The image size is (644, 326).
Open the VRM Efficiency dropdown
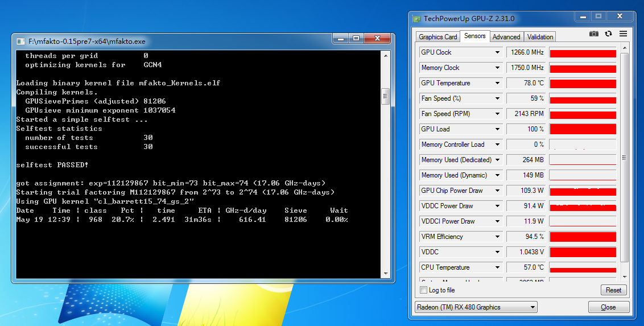(x=497, y=237)
